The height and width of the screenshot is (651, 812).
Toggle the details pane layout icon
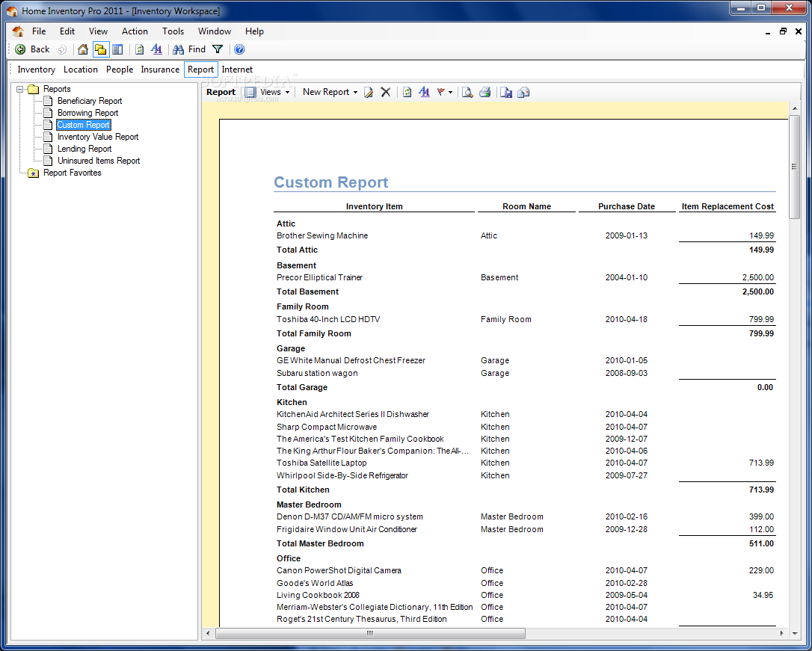point(117,49)
